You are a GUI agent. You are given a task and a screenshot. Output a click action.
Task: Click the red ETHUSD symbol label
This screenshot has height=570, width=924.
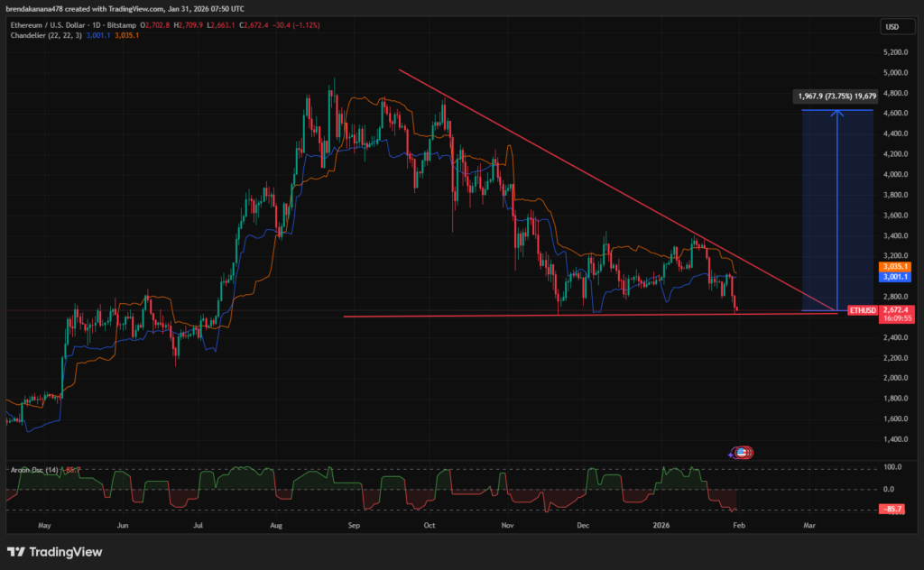(863, 310)
